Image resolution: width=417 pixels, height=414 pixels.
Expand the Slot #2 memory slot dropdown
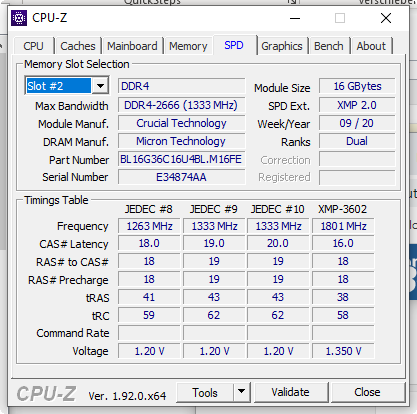[x=100, y=86]
